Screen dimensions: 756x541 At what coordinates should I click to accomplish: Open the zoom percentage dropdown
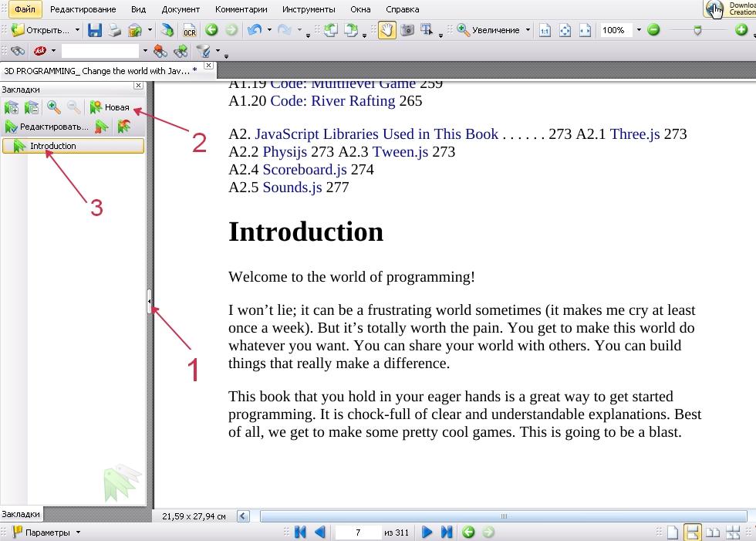click(x=639, y=30)
